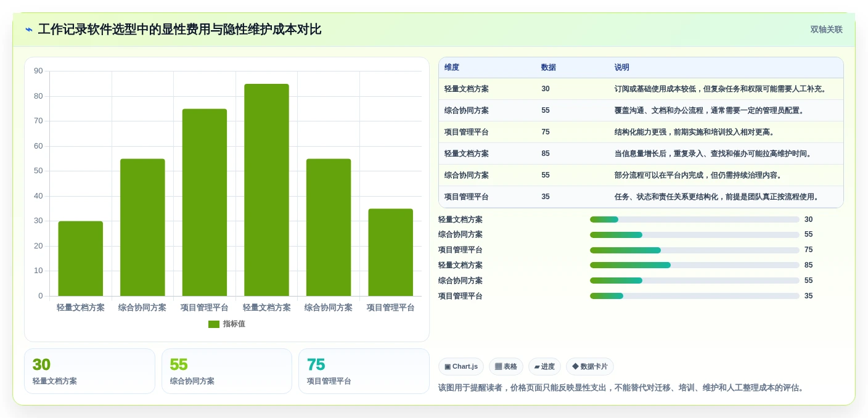This screenshot has width=868, height=418.
Task: Click the progress bar labeled 75
Action: click(x=695, y=250)
